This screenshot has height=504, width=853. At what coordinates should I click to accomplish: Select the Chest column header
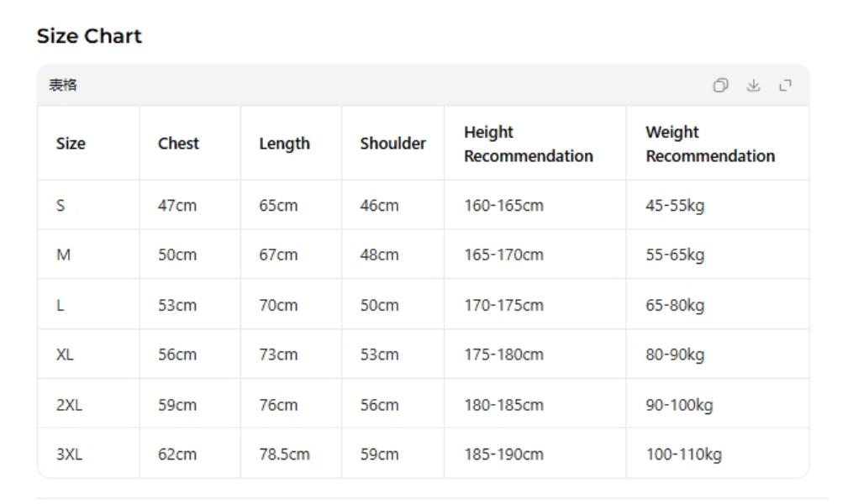coord(176,143)
